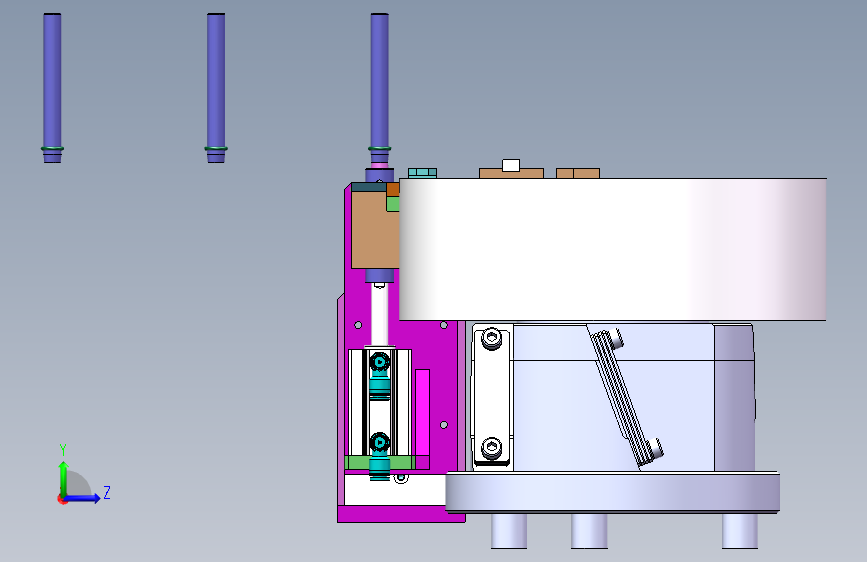Select the upper teal pneumatic fitting
Screen dimensions: 867x562
tap(379, 375)
